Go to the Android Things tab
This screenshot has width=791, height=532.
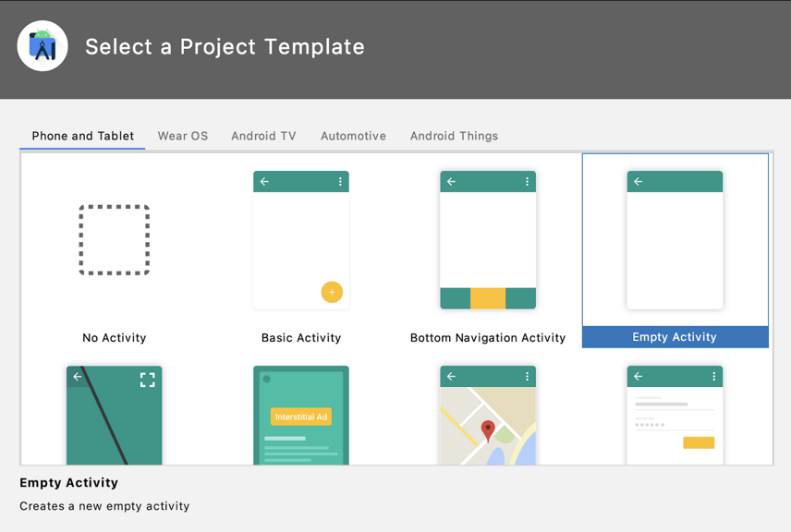tap(454, 136)
